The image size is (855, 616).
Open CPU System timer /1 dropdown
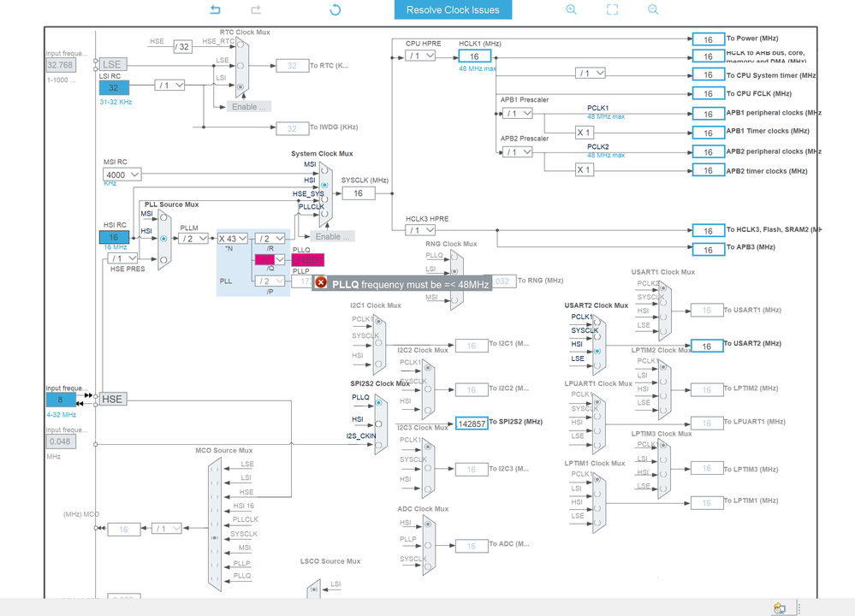click(x=591, y=73)
